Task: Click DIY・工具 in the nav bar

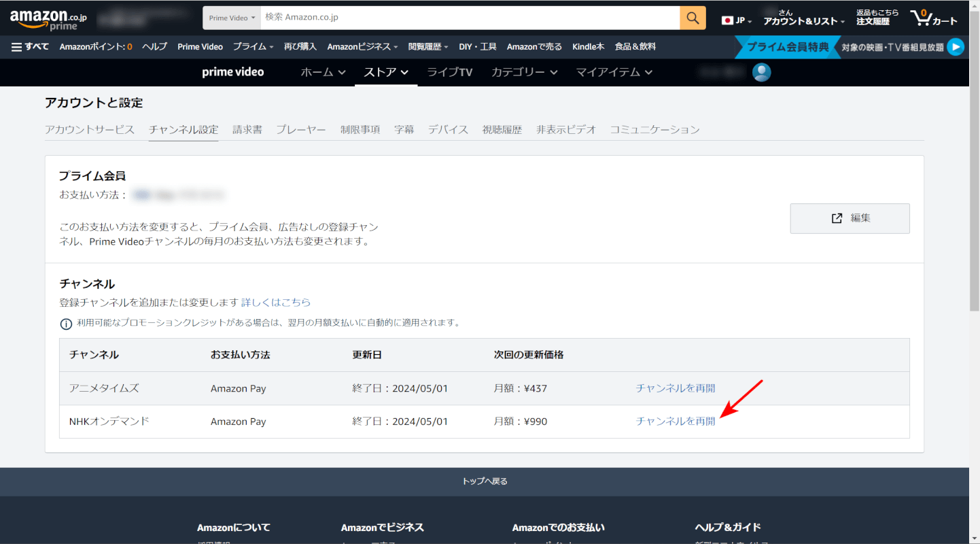Action: (x=478, y=47)
